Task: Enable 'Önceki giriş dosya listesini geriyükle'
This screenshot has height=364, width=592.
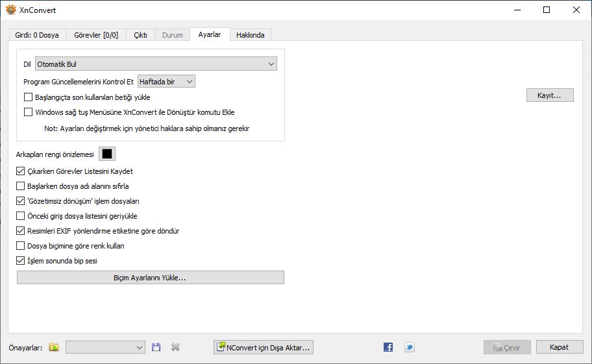Action: tap(20, 216)
